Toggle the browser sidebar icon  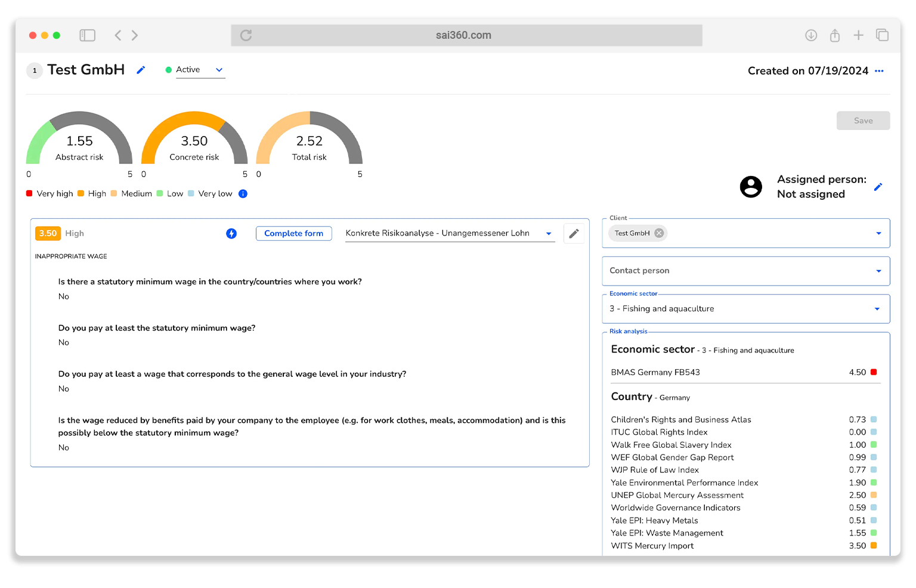pyautogui.click(x=88, y=35)
